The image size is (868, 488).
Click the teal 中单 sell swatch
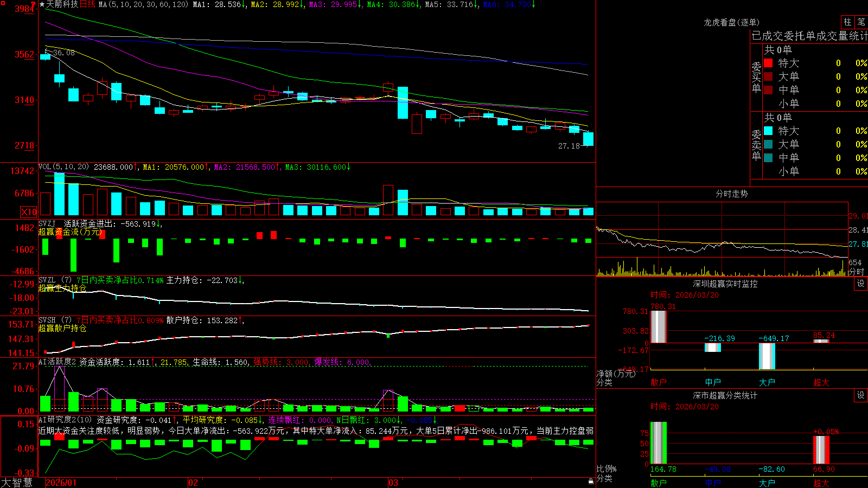(768, 158)
